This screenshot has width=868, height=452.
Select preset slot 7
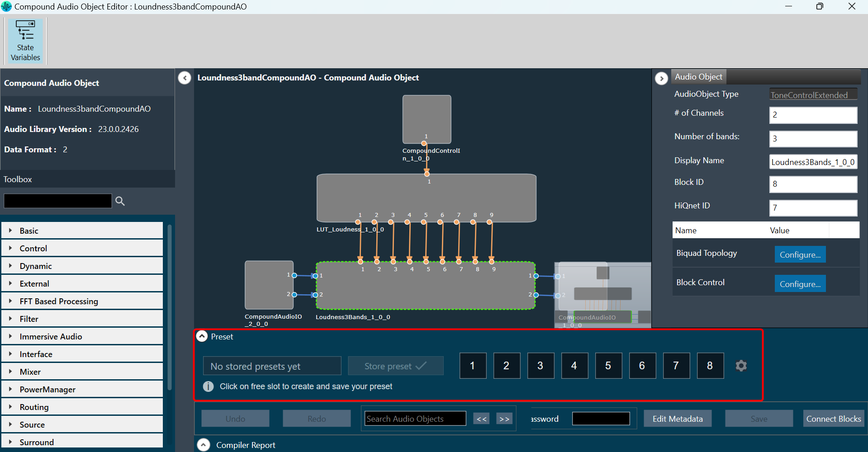pos(676,366)
